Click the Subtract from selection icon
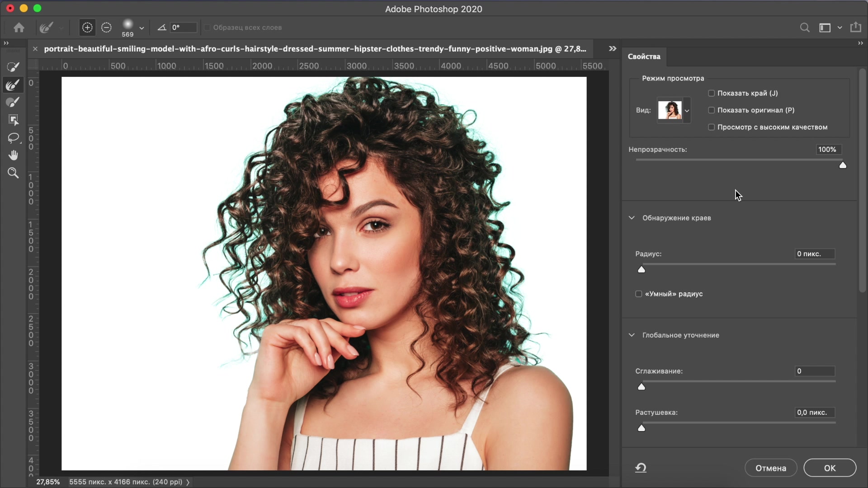 coord(106,28)
